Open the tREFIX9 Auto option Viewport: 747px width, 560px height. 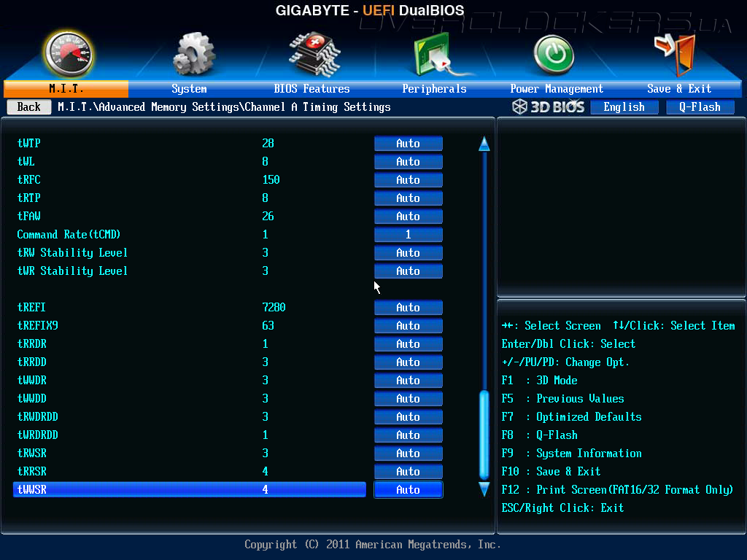click(x=409, y=325)
